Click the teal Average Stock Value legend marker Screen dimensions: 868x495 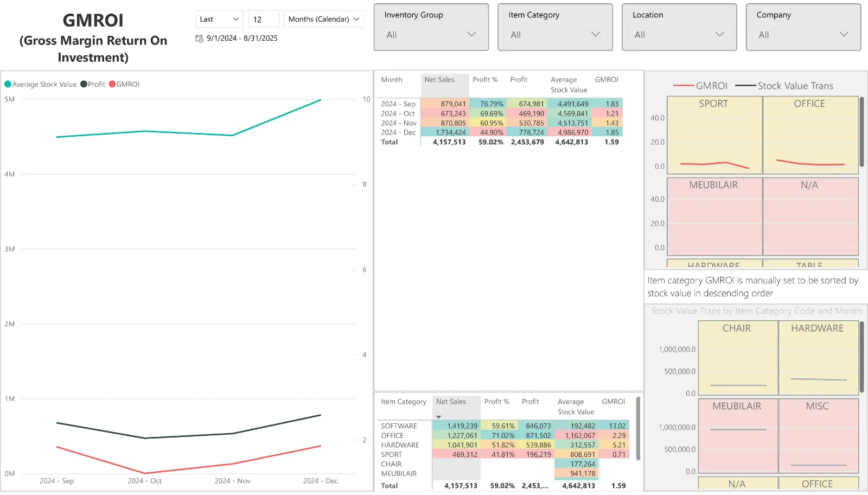(x=8, y=84)
